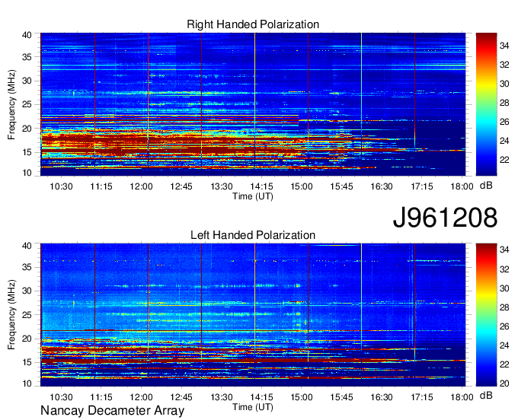Click the 22 dB value on Right Handed color bar

tap(504, 160)
